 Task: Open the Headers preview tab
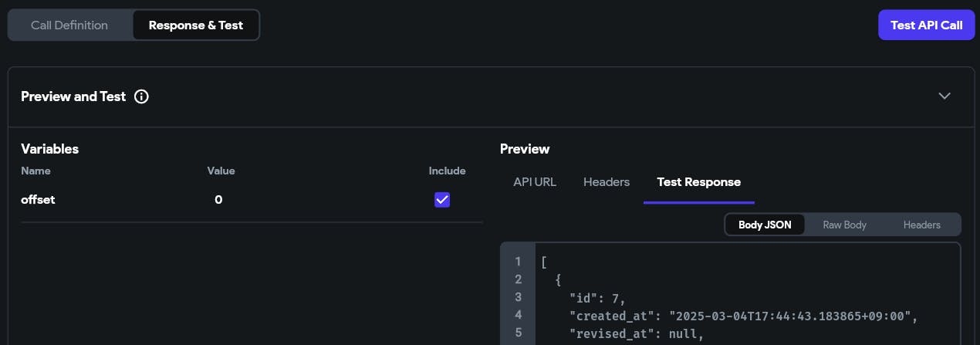[607, 182]
